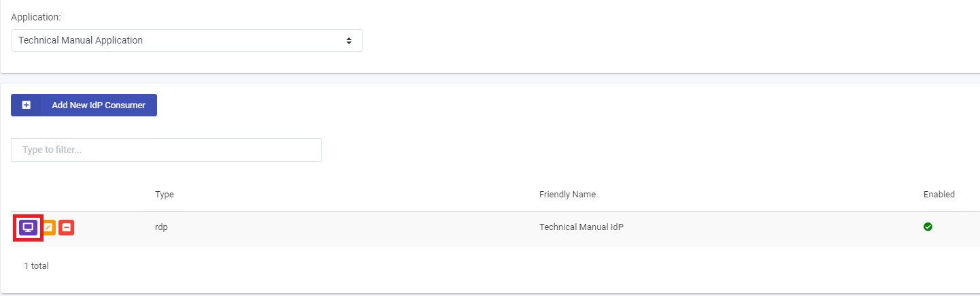Image resolution: width=980 pixels, height=296 pixels.
Task: Open the Technical Manual Application dropdown
Action: click(x=187, y=40)
